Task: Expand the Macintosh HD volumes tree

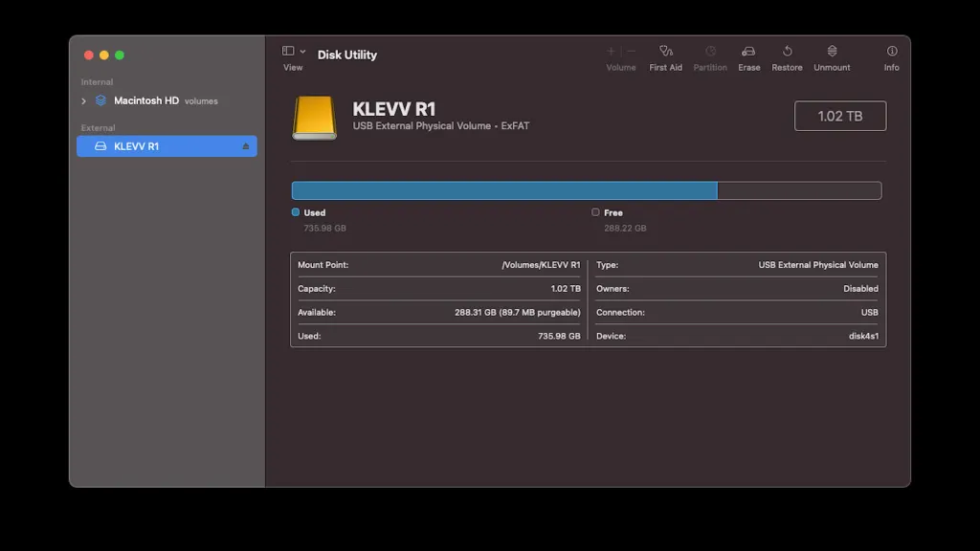Action: [x=84, y=101]
